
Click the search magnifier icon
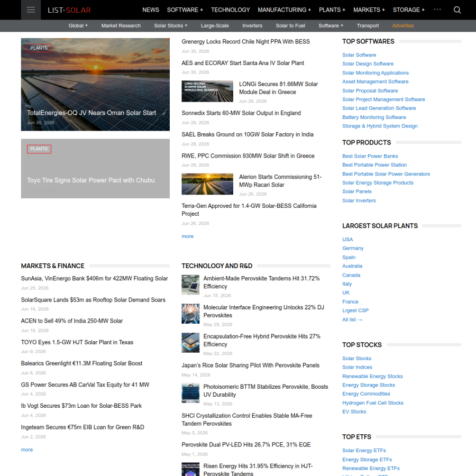(457, 10)
